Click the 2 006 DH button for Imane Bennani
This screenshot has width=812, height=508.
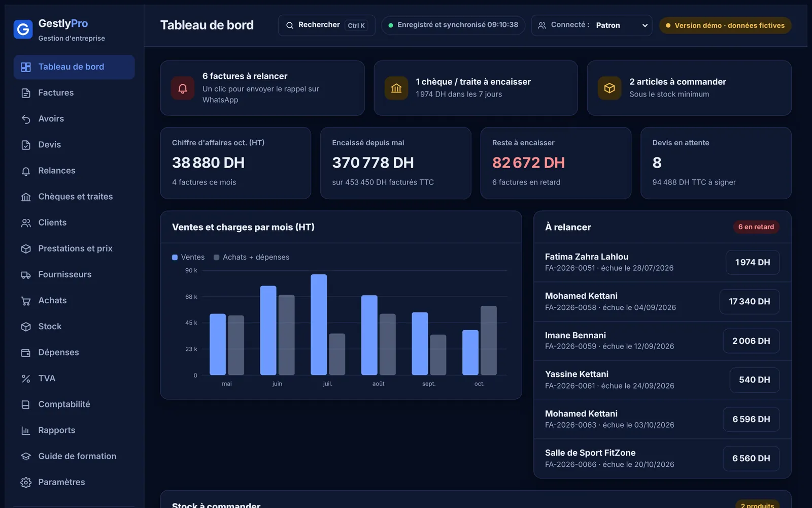tap(751, 341)
